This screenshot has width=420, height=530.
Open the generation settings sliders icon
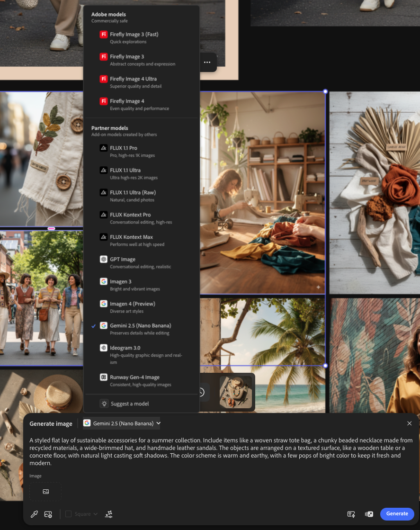click(x=108, y=514)
